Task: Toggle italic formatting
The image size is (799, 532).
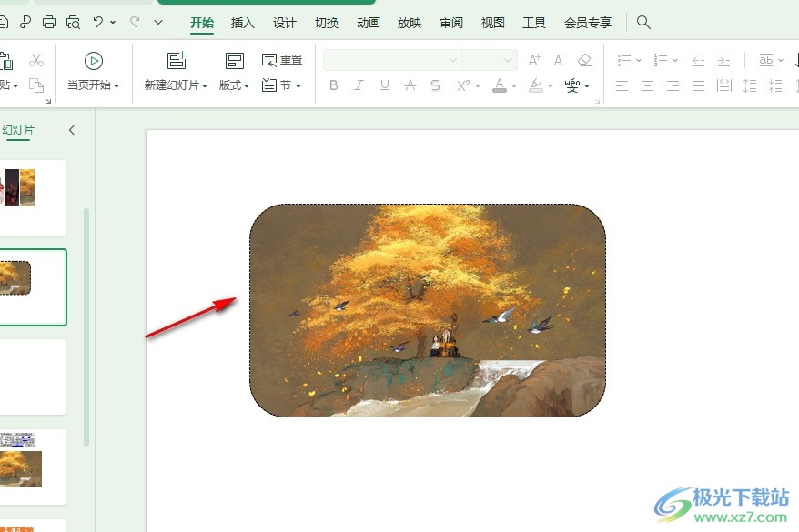Action: tap(359, 85)
